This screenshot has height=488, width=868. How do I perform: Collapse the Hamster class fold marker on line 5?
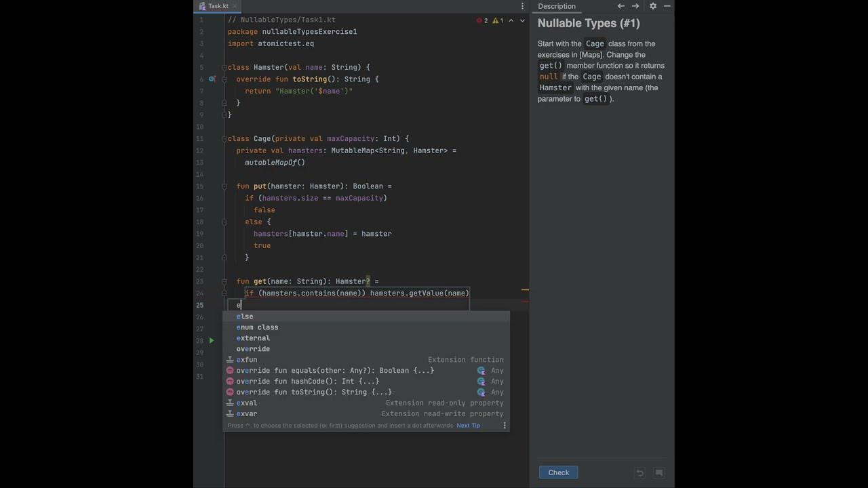click(224, 67)
